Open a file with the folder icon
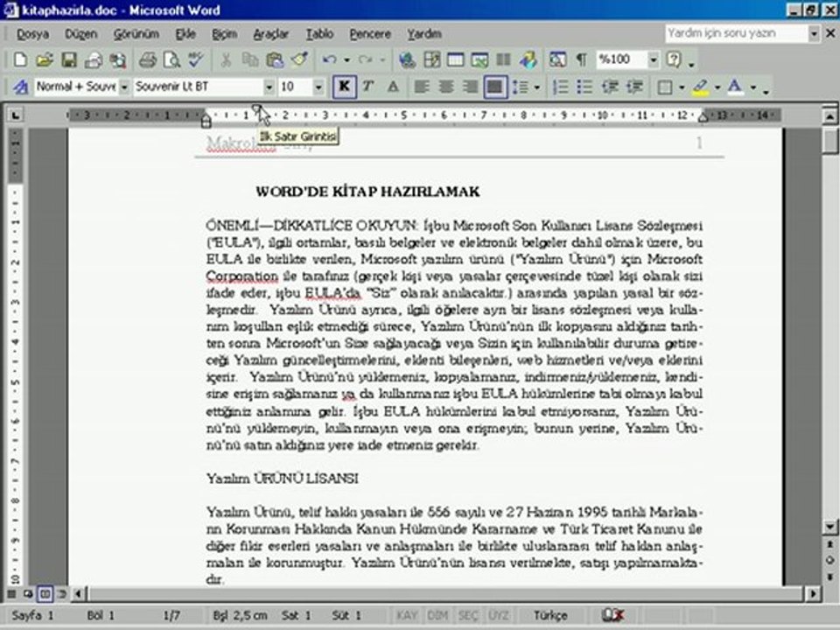 pos(45,59)
